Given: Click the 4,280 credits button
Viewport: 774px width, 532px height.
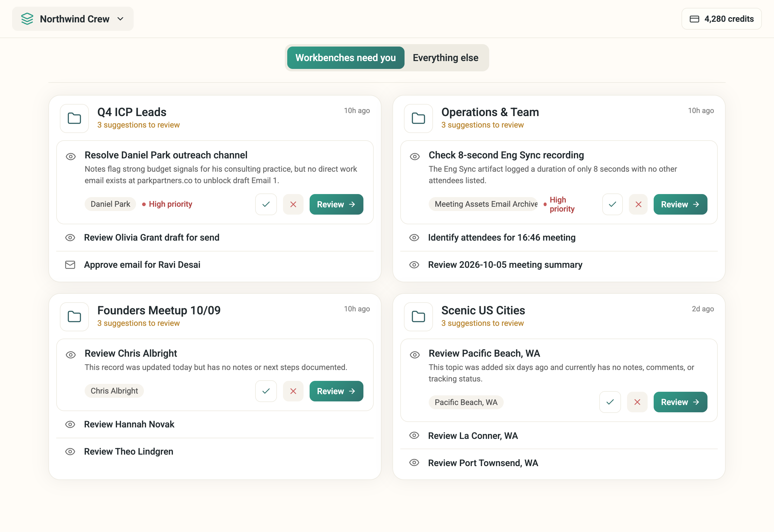Looking at the screenshot, I should pyautogui.click(x=721, y=19).
